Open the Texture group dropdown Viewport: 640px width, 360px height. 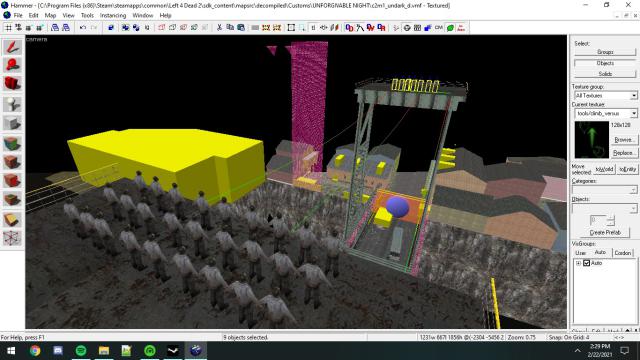pyautogui.click(x=606, y=95)
